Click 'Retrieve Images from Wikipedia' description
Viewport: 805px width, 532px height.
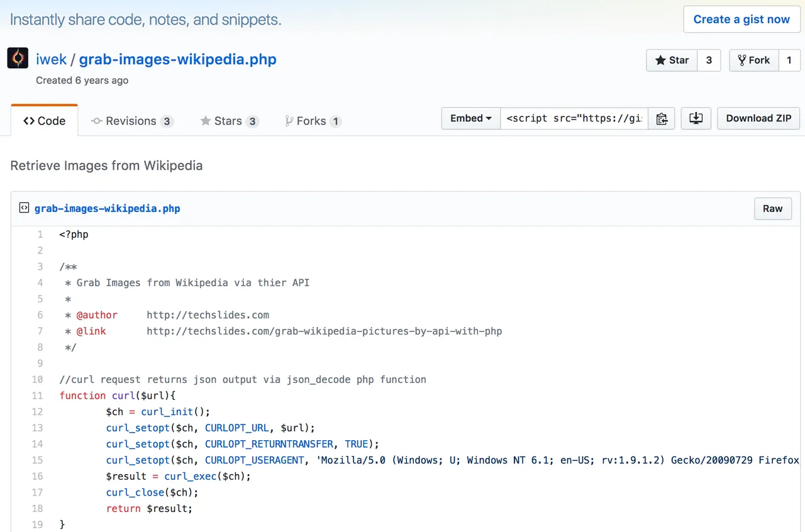point(106,166)
